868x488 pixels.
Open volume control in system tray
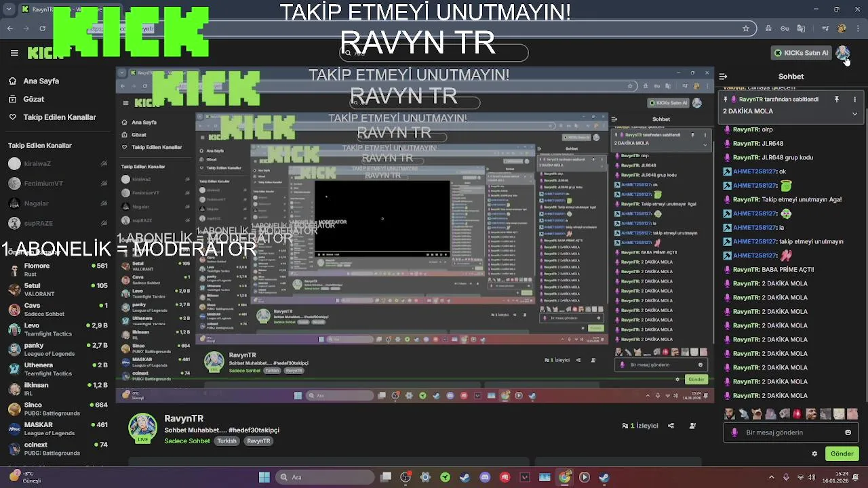[811, 477]
